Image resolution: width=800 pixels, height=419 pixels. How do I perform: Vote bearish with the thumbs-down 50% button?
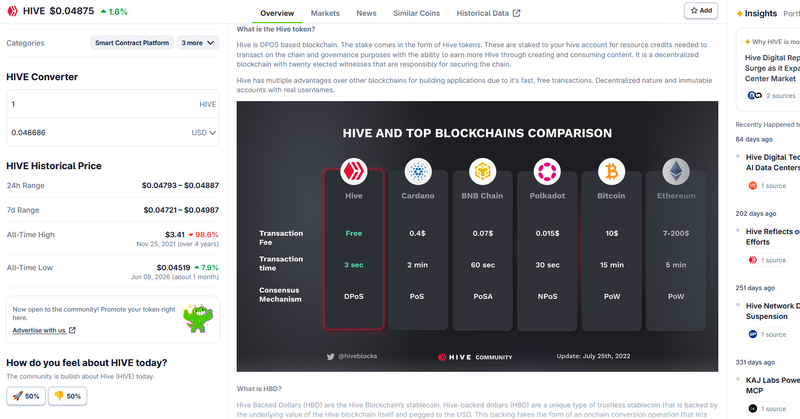click(x=67, y=396)
